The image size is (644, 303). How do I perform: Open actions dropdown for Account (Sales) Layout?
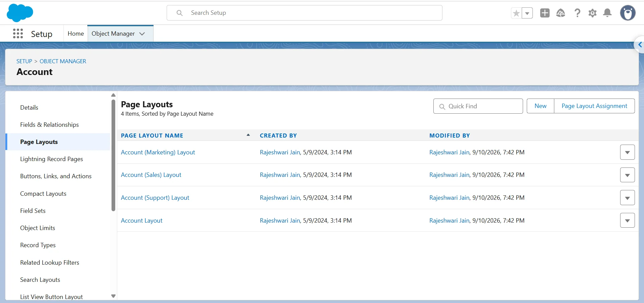627,175
